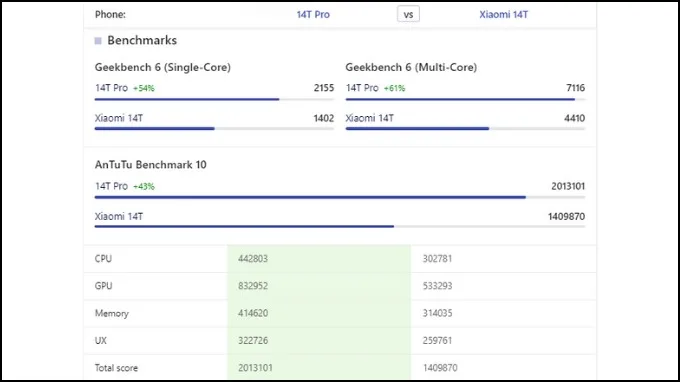
Task: Click 14T Pro label under single-core heading
Action: point(111,88)
